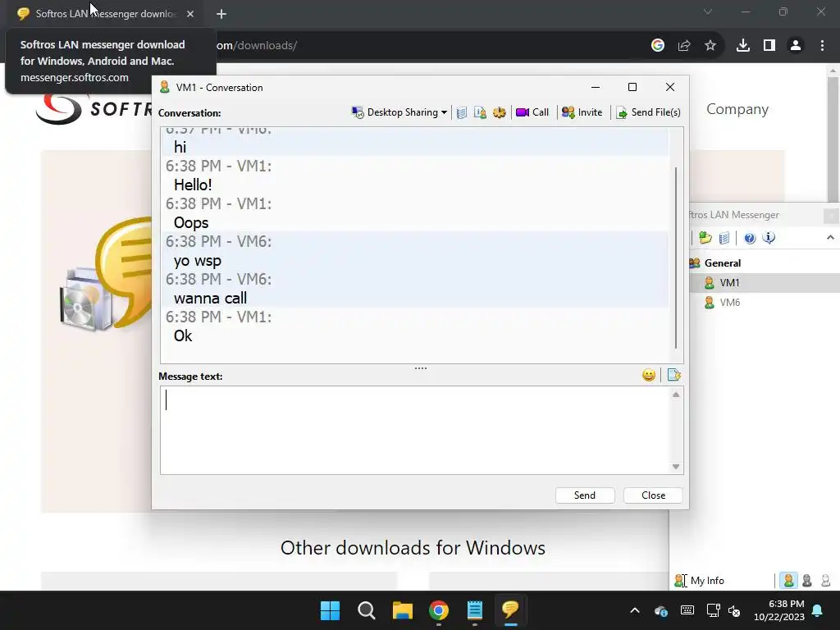Collapse the Messenger toolbar with the chevron
840x630 pixels.
coord(830,237)
